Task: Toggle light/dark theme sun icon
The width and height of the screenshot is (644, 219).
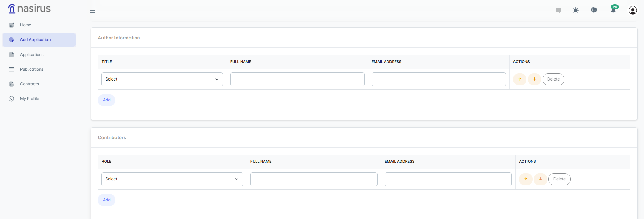Action: click(x=576, y=10)
